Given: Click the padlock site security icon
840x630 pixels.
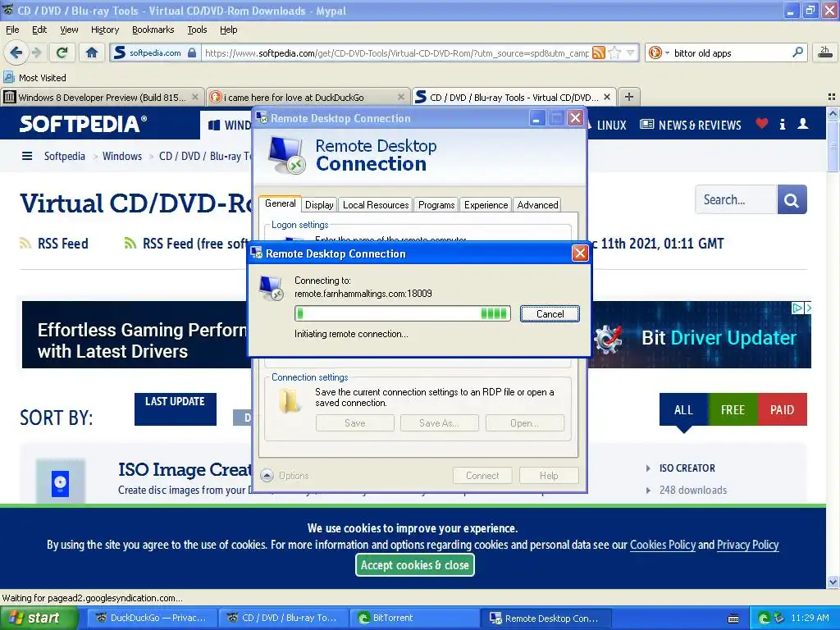Looking at the screenshot, I should pyautogui.click(x=192, y=52).
